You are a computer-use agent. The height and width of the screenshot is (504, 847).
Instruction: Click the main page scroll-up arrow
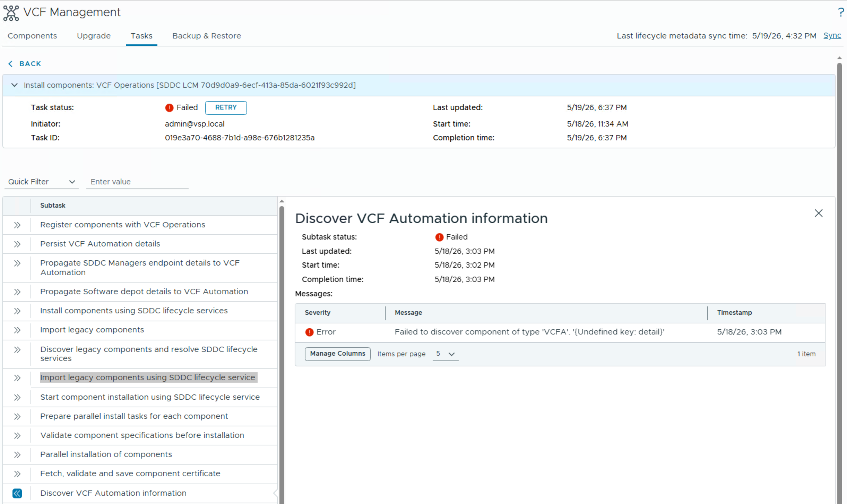[x=840, y=58]
